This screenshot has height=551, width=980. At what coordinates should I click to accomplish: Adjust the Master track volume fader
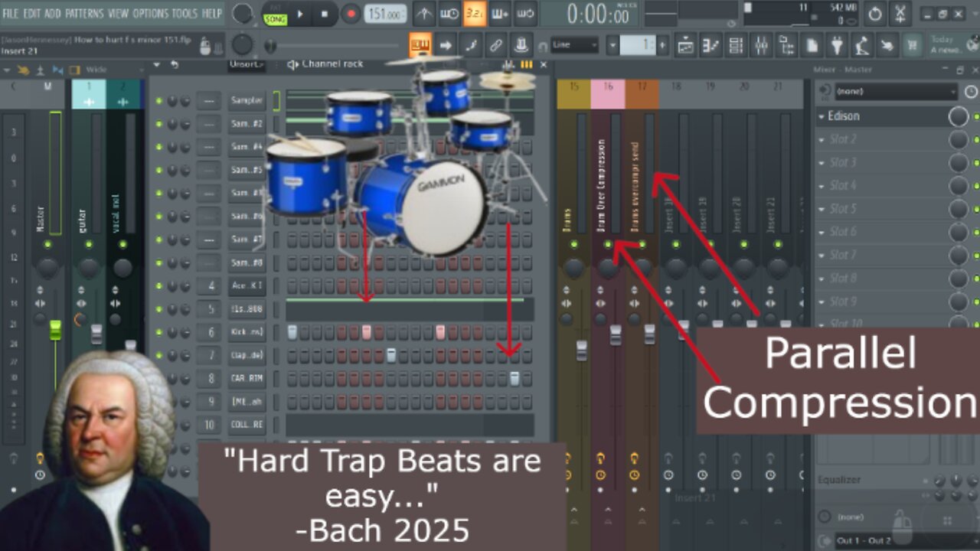(x=55, y=331)
